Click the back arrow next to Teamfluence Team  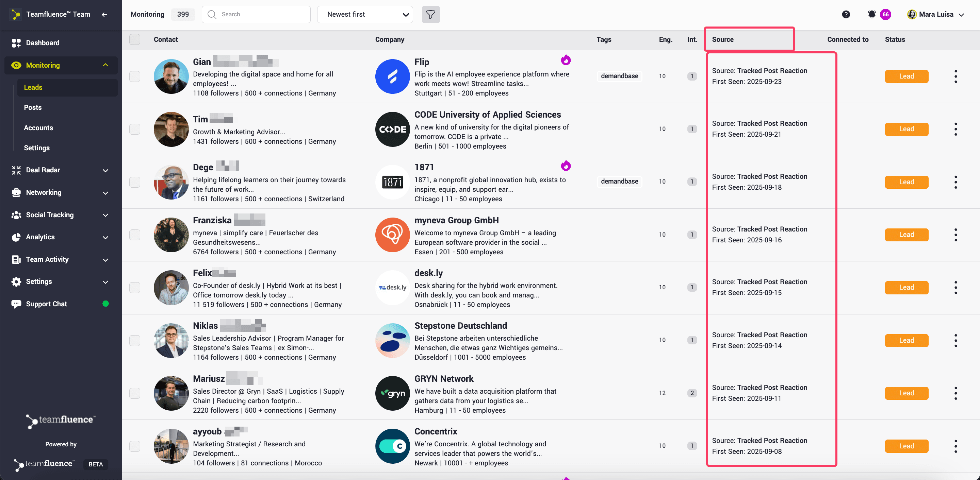pos(104,14)
